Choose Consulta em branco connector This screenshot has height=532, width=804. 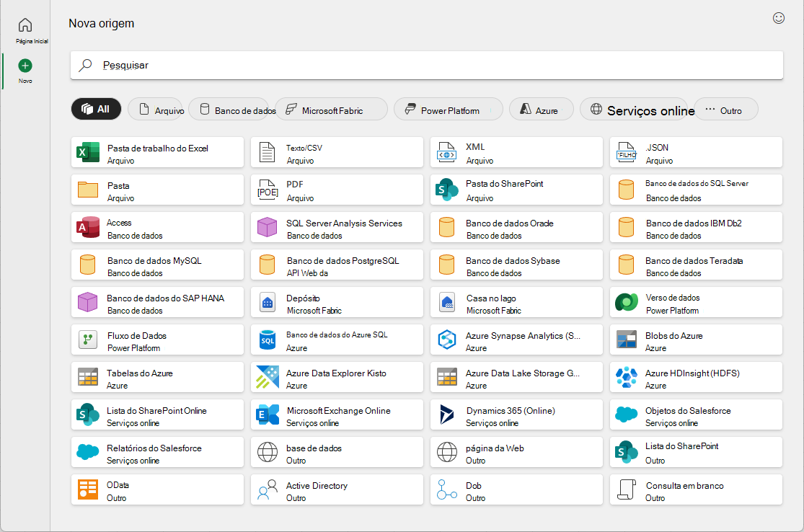(x=696, y=489)
